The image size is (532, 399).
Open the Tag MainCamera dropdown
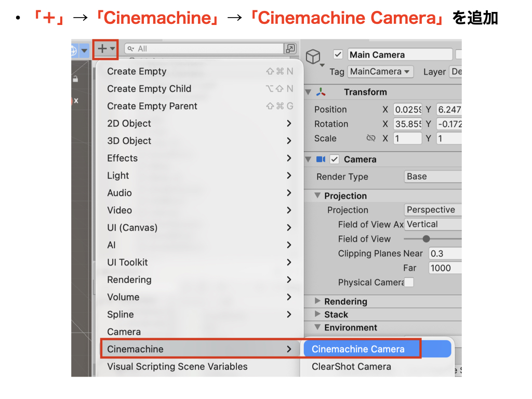click(x=380, y=72)
